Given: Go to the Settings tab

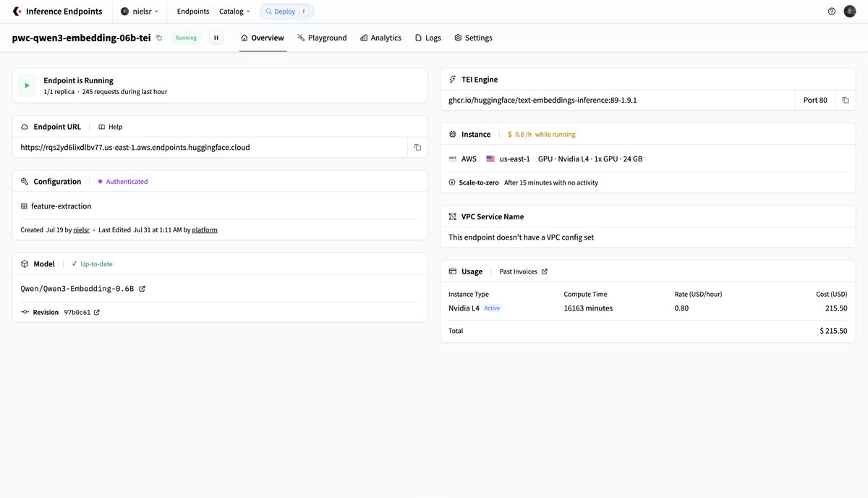Looking at the screenshot, I should pos(473,38).
